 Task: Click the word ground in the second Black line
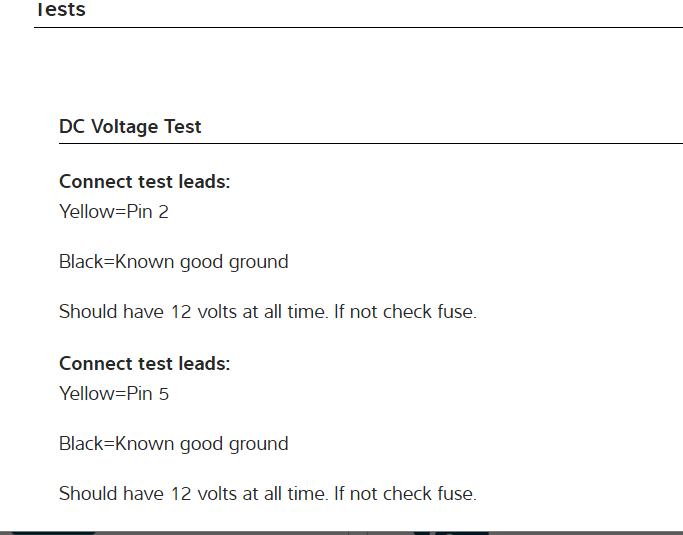259,445
